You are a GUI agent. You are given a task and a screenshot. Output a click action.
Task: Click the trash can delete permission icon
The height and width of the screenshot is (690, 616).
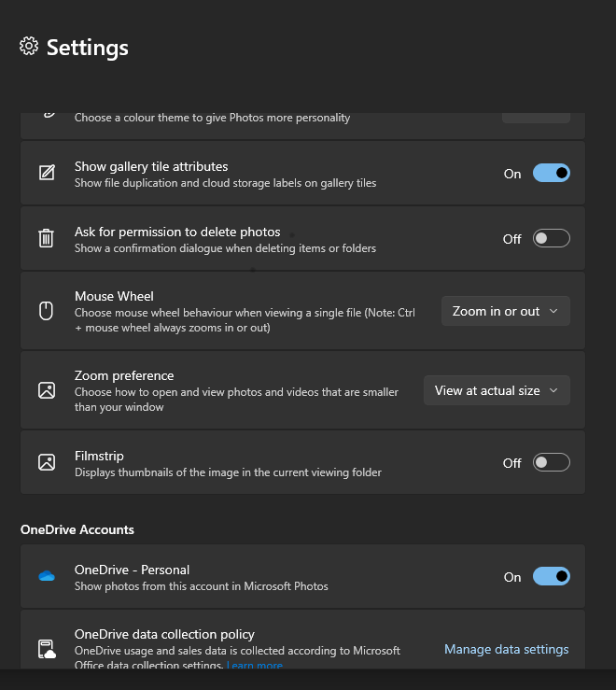click(47, 238)
